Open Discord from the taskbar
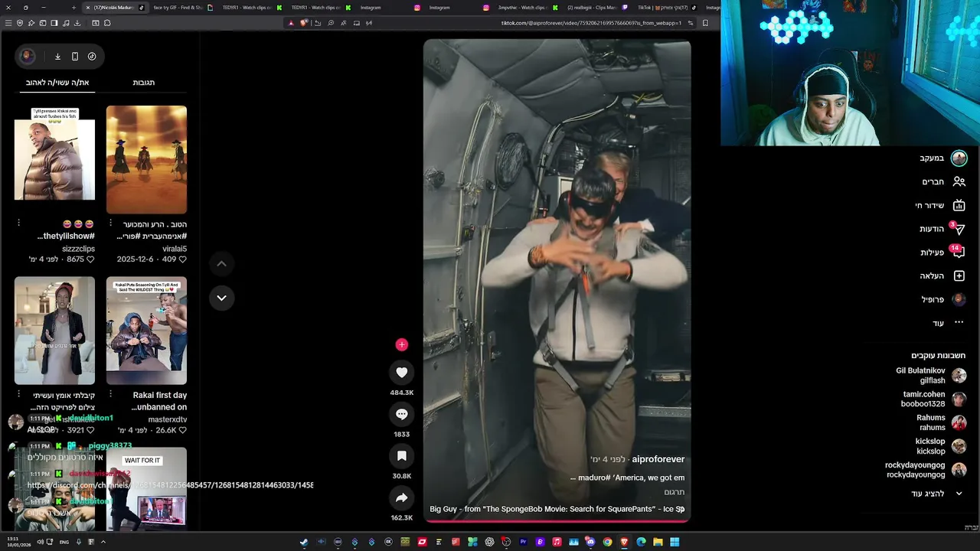This screenshot has height=551, width=980. point(590,542)
